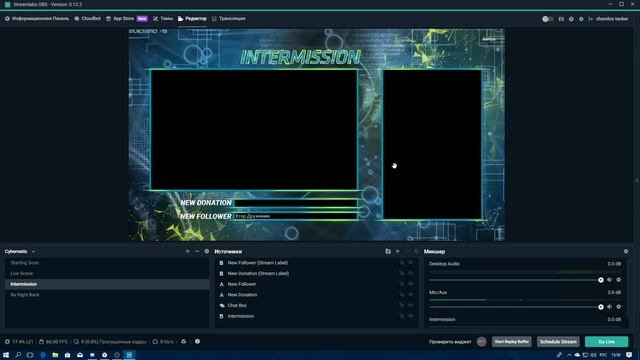Open File Explorer from the taskbar
640x360 pixels.
tap(55, 355)
